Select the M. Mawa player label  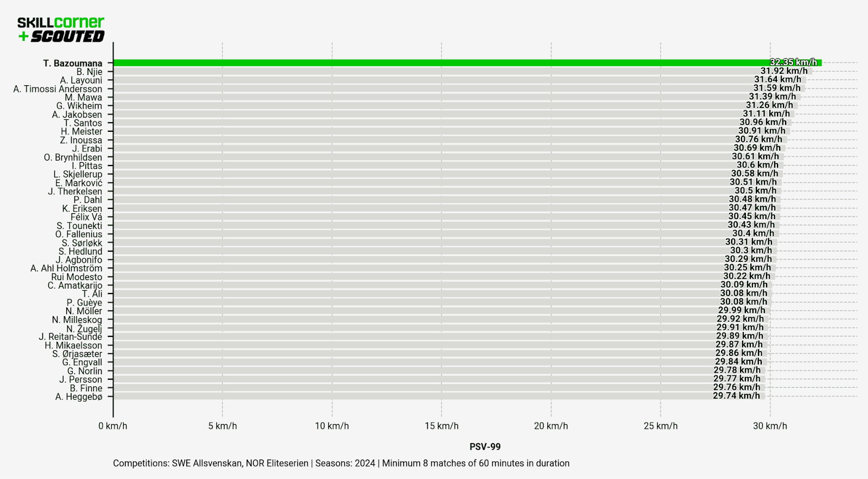click(x=84, y=98)
